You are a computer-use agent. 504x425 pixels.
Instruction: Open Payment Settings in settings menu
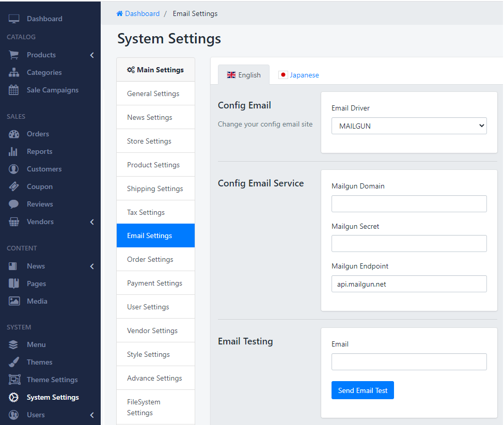[x=155, y=283]
